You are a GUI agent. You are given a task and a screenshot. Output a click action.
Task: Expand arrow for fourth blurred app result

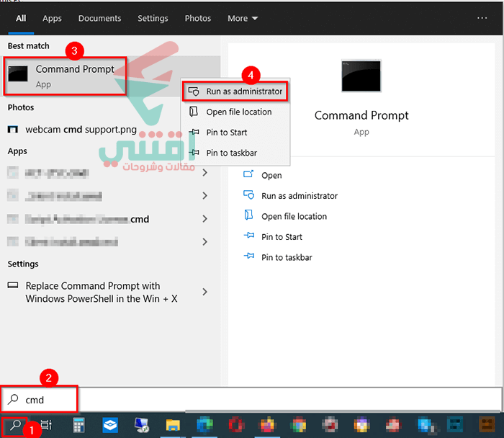click(x=204, y=242)
